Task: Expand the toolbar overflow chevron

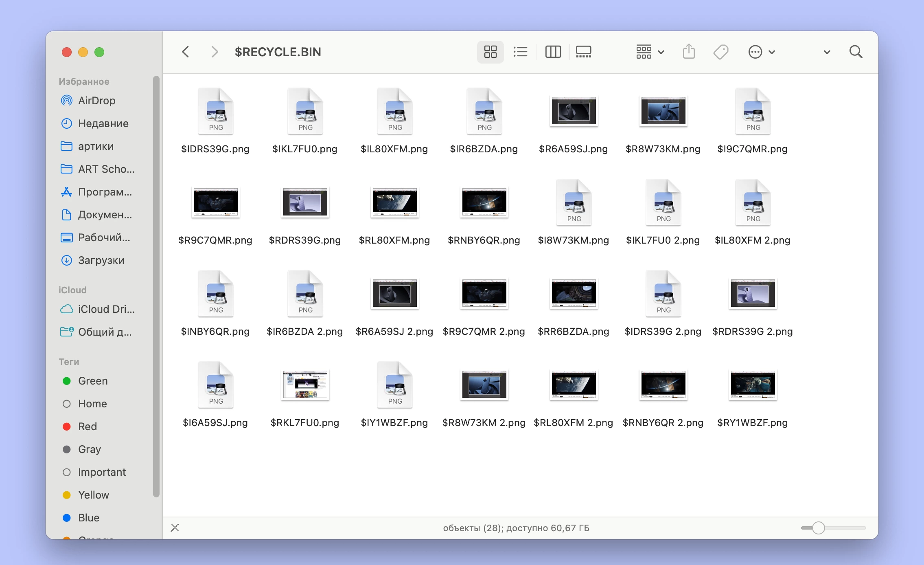Action: [827, 52]
